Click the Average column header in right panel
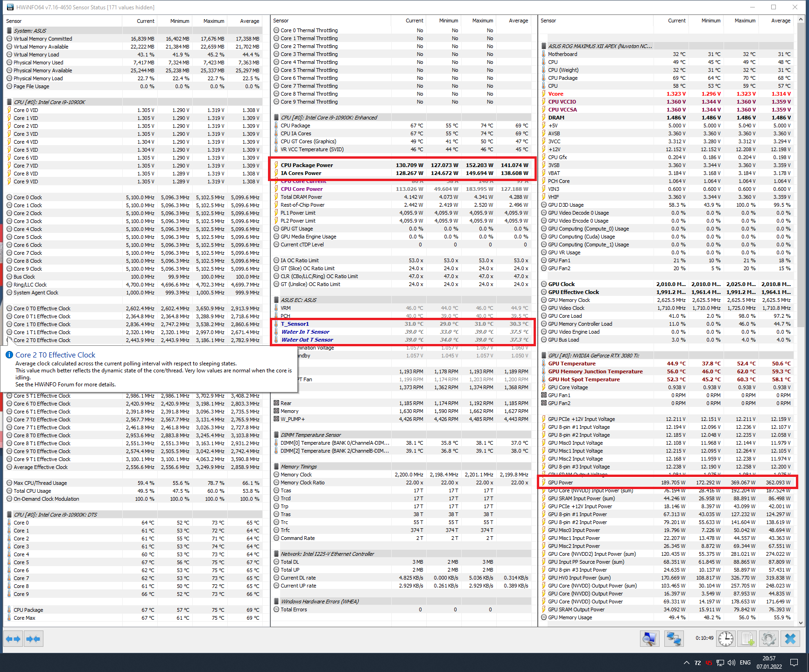Image resolution: width=809 pixels, height=672 pixels. pyautogui.click(x=776, y=21)
